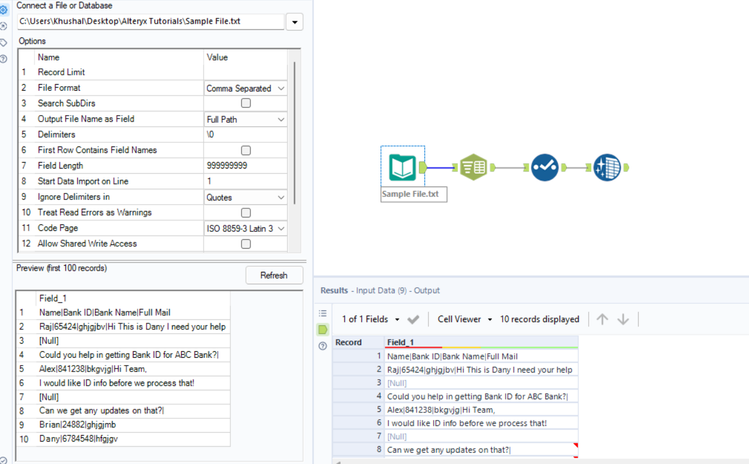Select the Input Data tool on canvas

(x=402, y=167)
